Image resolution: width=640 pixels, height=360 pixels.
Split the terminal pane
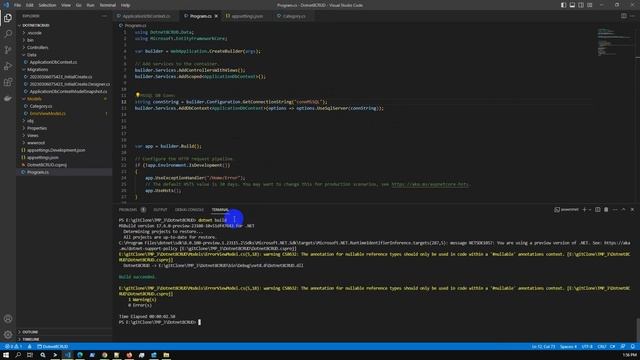598,209
